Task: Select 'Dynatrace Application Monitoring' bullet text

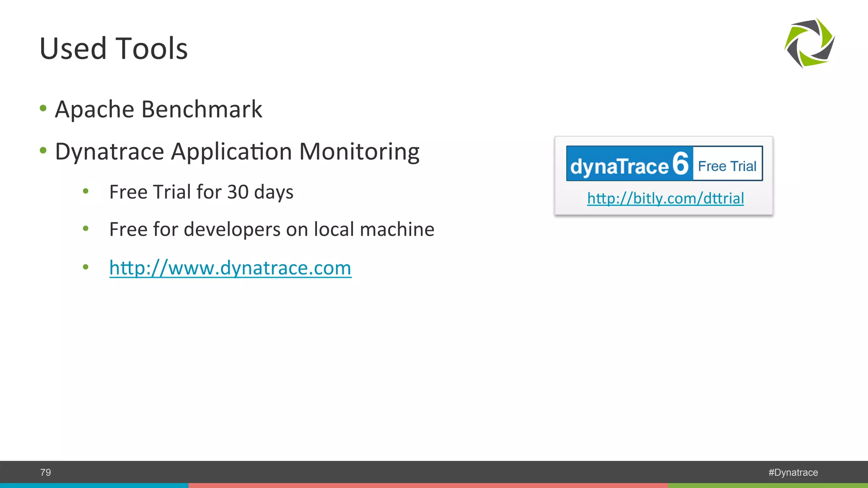Action: [237, 152]
